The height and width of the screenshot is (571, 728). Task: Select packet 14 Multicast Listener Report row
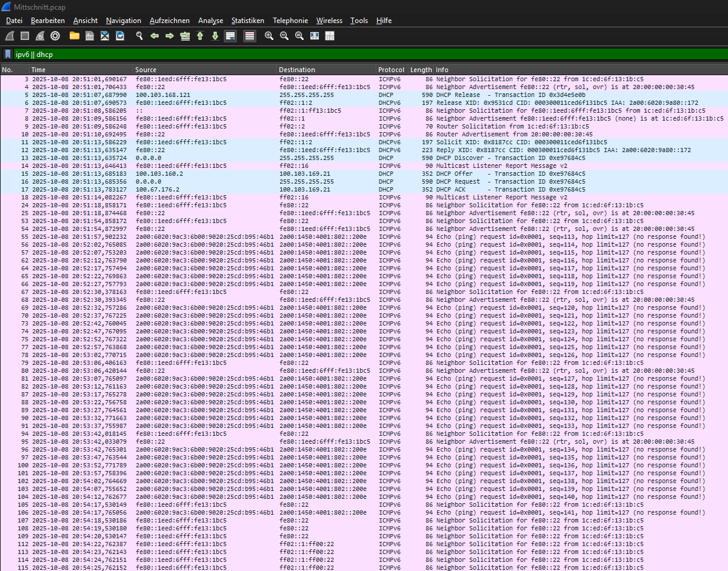[x=364, y=166]
